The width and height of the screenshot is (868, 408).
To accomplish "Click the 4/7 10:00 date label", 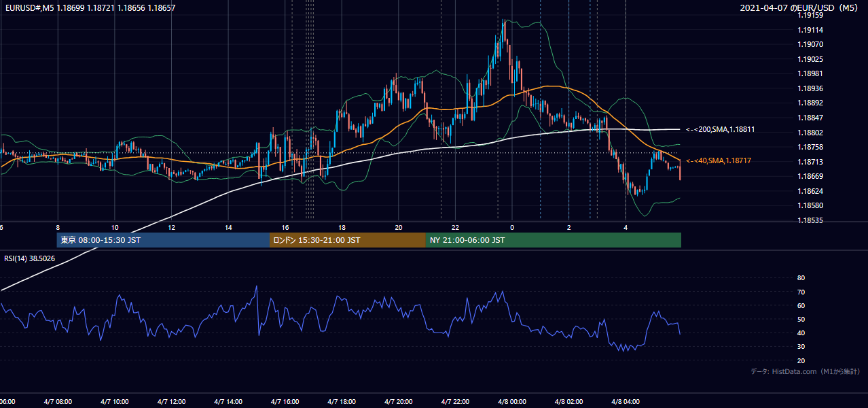I will click(x=115, y=401).
